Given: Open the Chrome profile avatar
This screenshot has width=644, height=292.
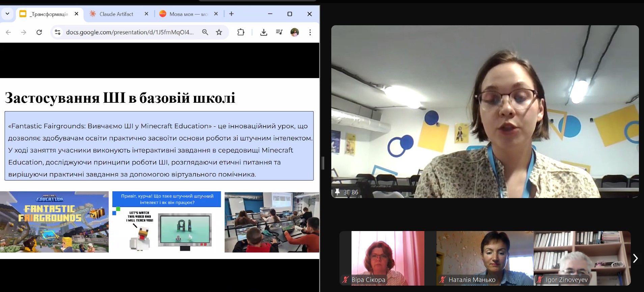Looking at the screenshot, I should (295, 32).
